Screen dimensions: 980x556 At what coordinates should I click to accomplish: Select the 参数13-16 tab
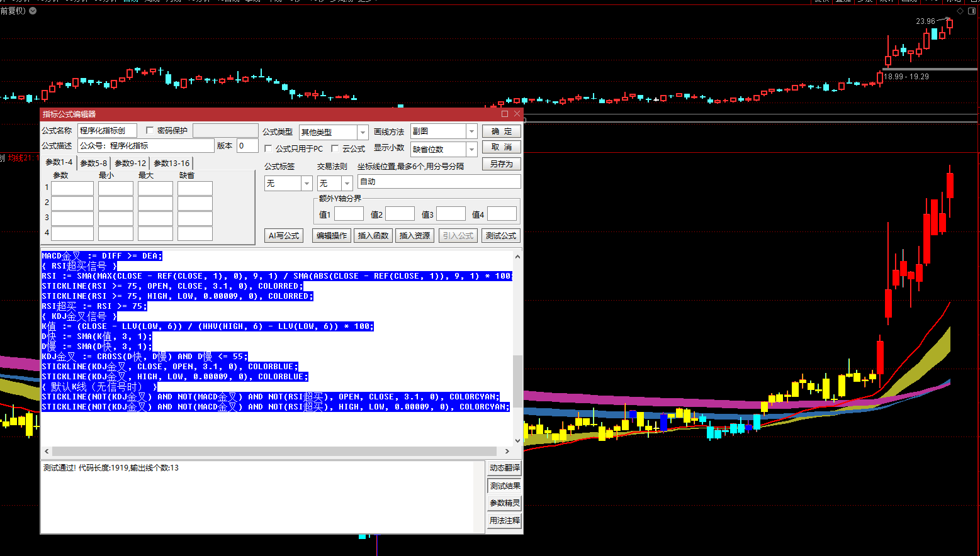(171, 163)
